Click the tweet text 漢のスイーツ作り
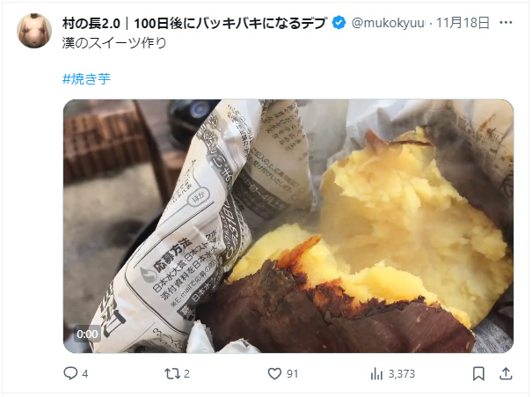Image resolution: width=532 pixels, height=397 pixels. pyautogui.click(x=114, y=43)
